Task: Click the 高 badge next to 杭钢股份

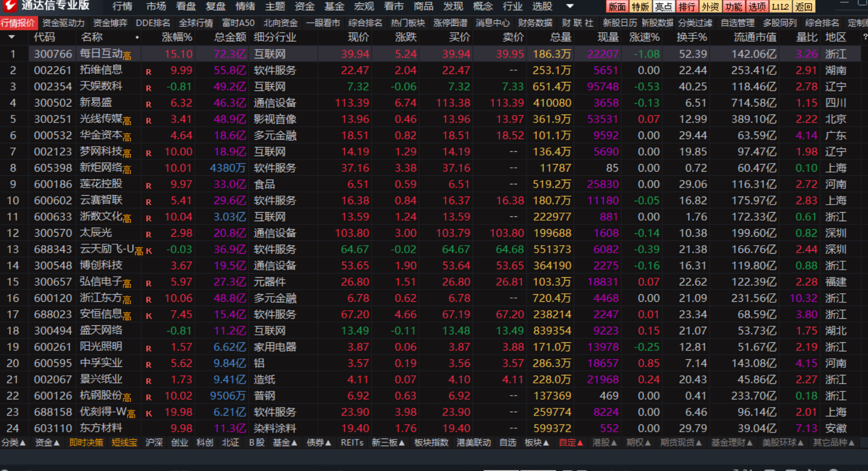Action: [127, 398]
